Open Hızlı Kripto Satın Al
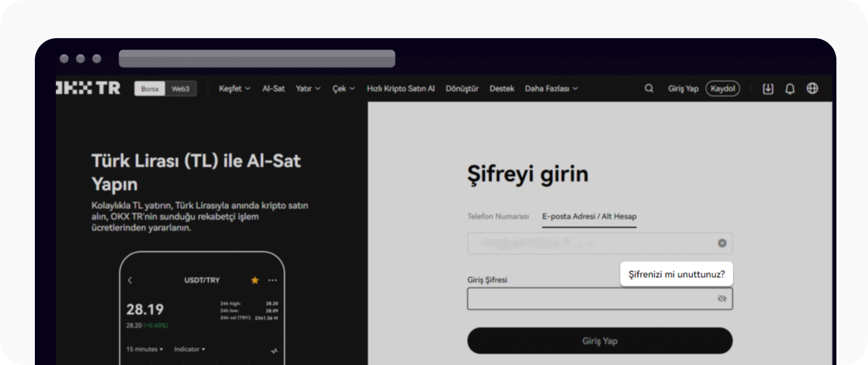 pyautogui.click(x=401, y=88)
